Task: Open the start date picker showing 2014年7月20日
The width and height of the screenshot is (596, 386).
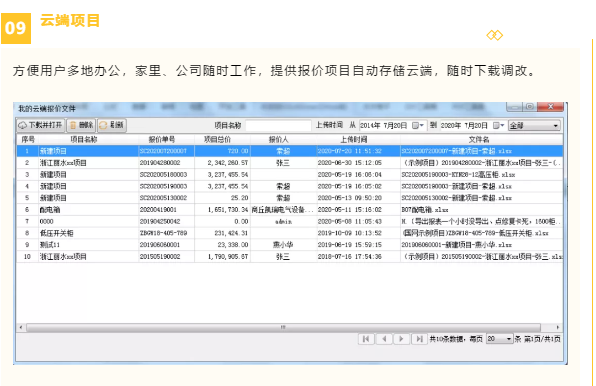Action: pos(418,125)
